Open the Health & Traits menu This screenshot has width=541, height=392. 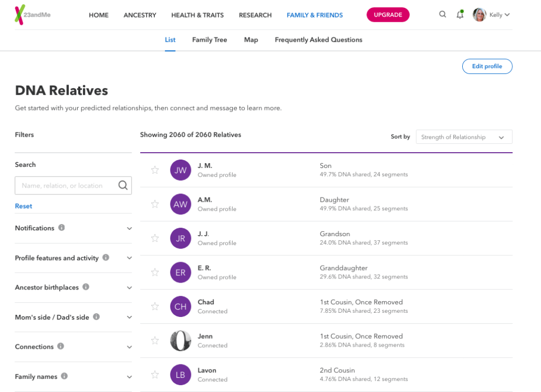(x=197, y=15)
